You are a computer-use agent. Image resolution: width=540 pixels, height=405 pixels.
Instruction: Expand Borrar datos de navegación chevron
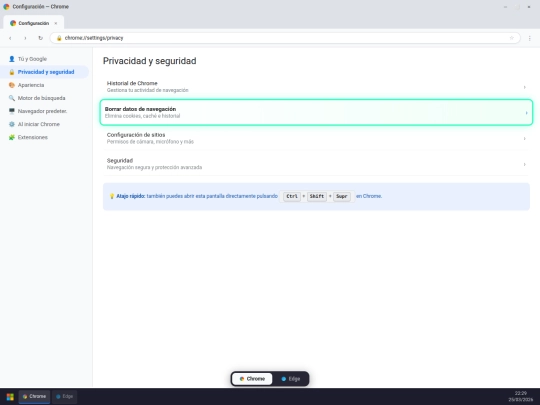pos(526,113)
